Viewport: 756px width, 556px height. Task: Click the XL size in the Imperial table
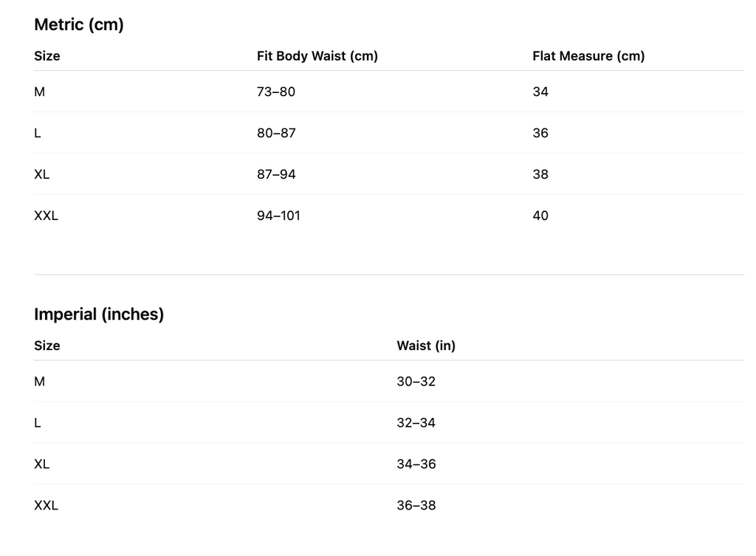(42, 464)
